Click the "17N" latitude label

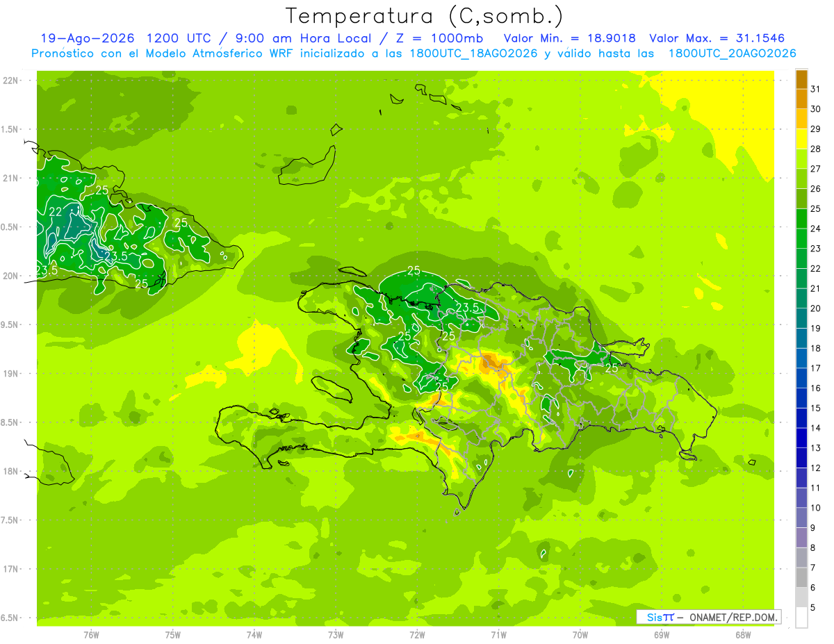pos(12,569)
